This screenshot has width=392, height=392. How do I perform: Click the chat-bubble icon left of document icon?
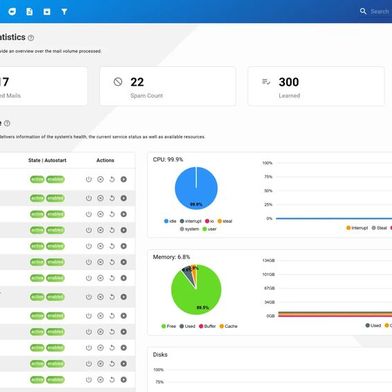tap(12, 12)
